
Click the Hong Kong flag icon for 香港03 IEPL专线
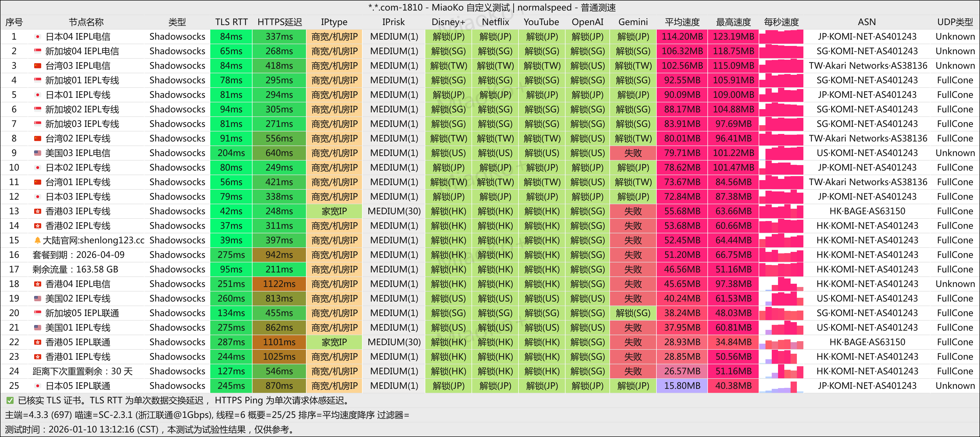[x=37, y=211]
